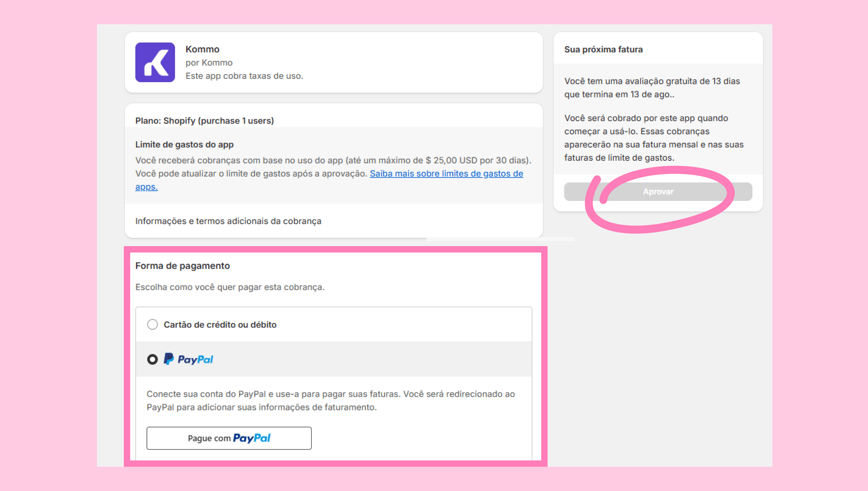The image size is (868, 491).
Task: Click the free trial text ending 13 de ago
Action: click(652, 88)
